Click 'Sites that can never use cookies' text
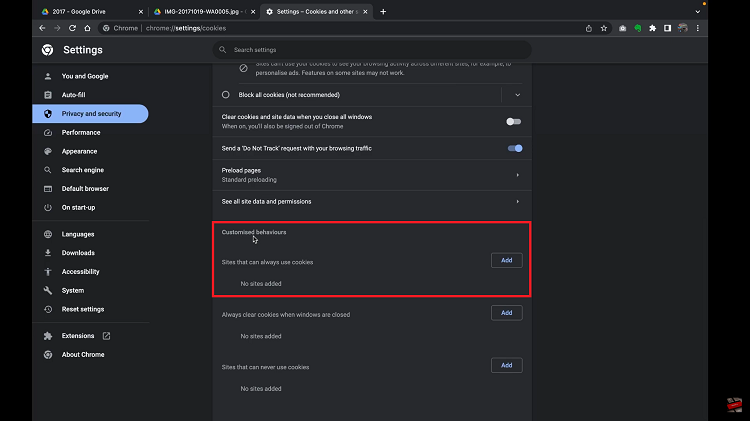Image resolution: width=750 pixels, height=421 pixels. 265,367
